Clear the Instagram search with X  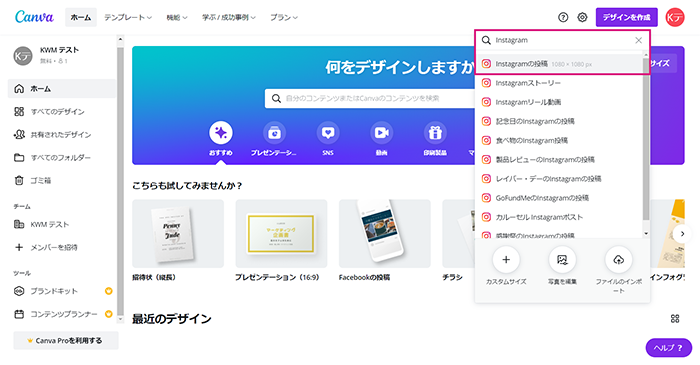click(x=638, y=40)
